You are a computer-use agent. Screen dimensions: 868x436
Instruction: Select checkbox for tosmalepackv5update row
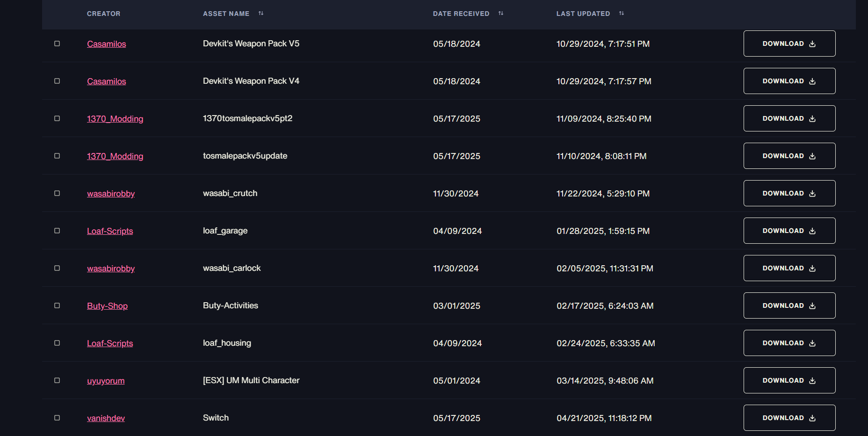[57, 156]
